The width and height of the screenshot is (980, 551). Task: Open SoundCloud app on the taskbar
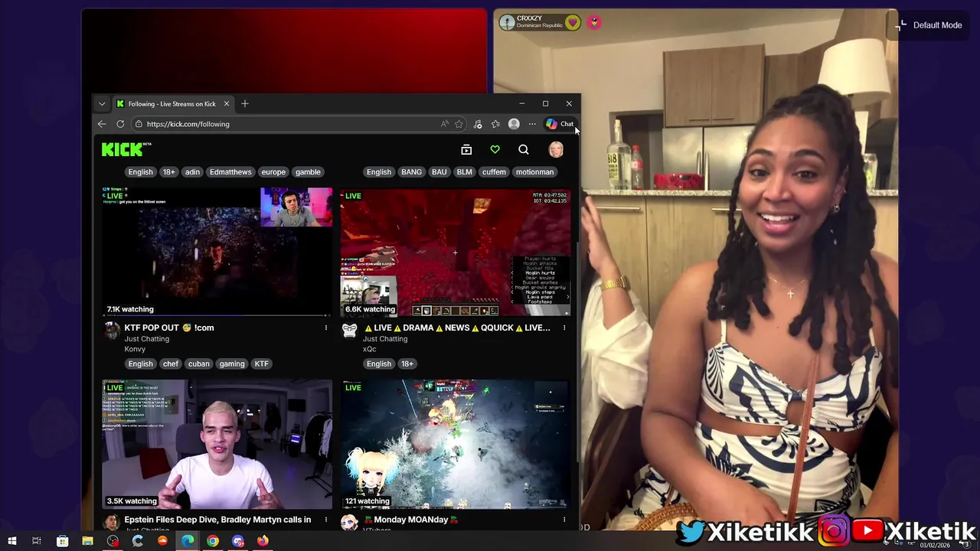click(x=162, y=541)
